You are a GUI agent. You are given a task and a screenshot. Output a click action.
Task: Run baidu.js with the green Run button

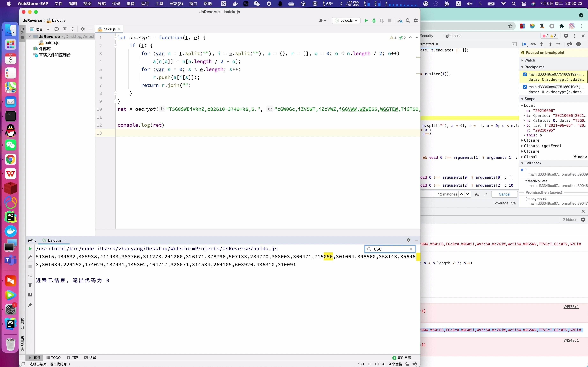click(366, 21)
